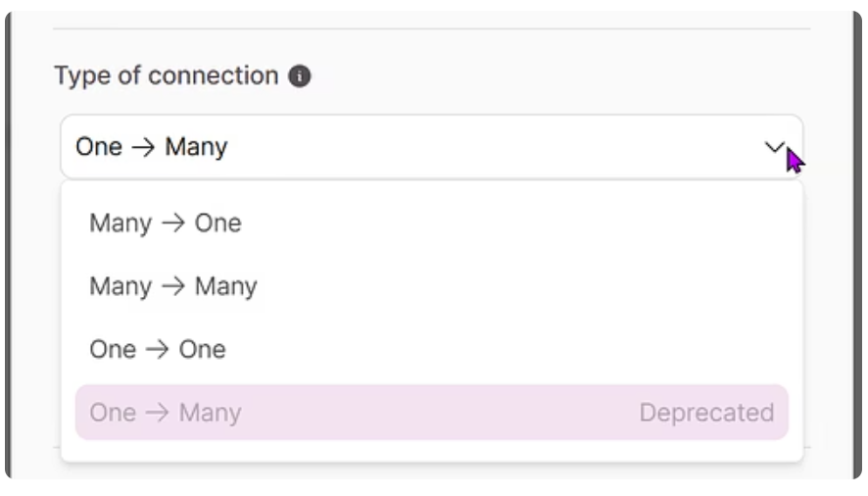The width and height of the screenshot is (868, 496).
Task: Click the arrow icon in One → One
Action: [157, 349]
